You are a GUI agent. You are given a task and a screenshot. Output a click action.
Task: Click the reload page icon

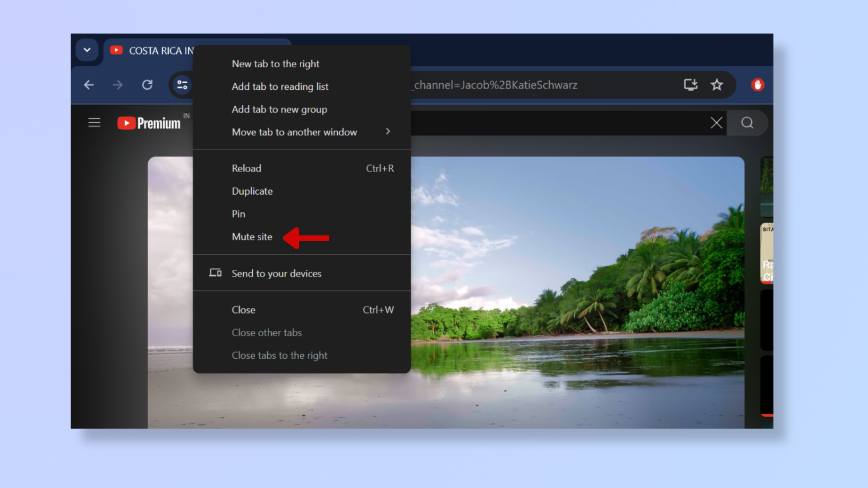[x=147, y=84]
